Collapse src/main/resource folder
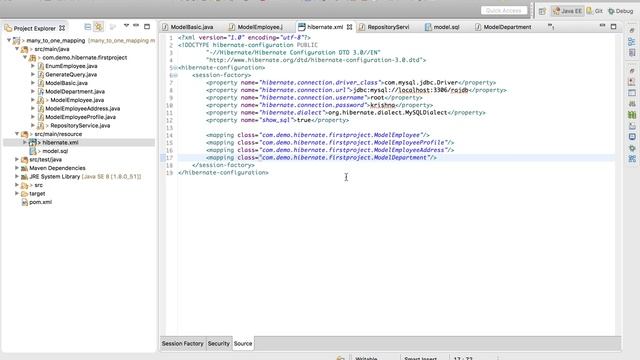Image resolution: width=640 pixels, height=360 pixels. [x=17, y=134]
